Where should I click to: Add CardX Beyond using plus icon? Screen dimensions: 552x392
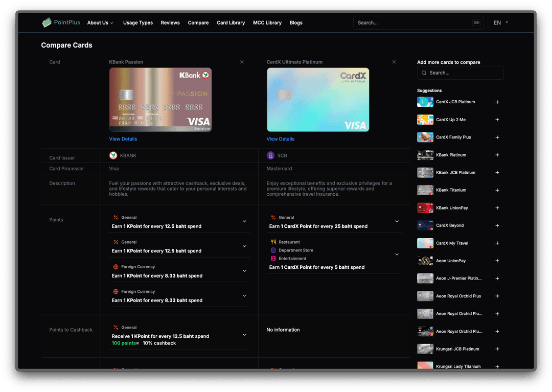[x=497, y=225]
